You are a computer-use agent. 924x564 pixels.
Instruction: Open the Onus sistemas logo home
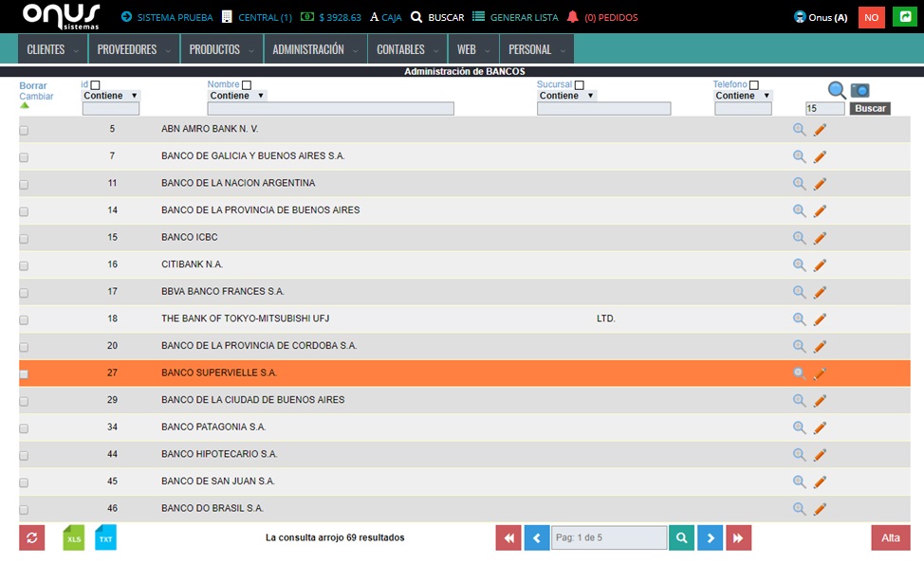click(62, 16)
